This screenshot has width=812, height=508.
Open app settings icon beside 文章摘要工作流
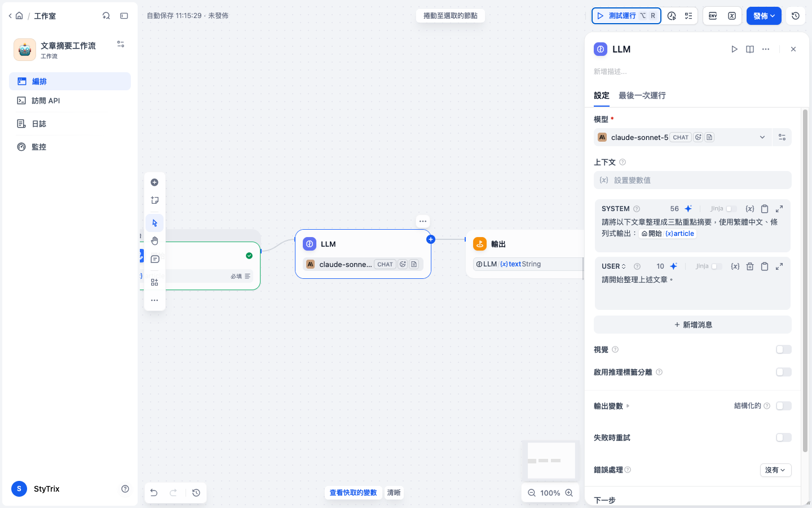coord(121,44)
